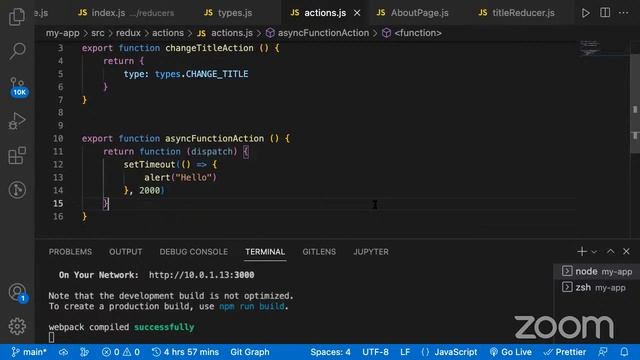Open the Search view
This screenshot has width=640, height=360.
pyautogui.click(x=17, y=51)
